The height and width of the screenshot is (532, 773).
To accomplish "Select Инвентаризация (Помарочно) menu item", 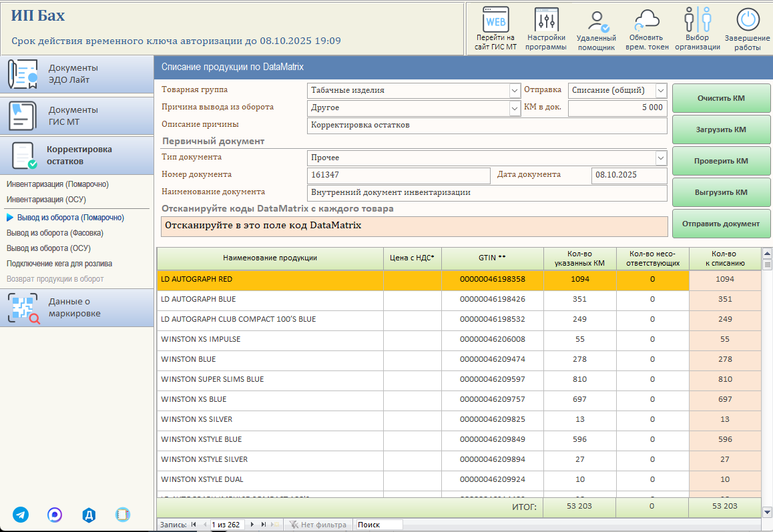I will tap(57, 184).
